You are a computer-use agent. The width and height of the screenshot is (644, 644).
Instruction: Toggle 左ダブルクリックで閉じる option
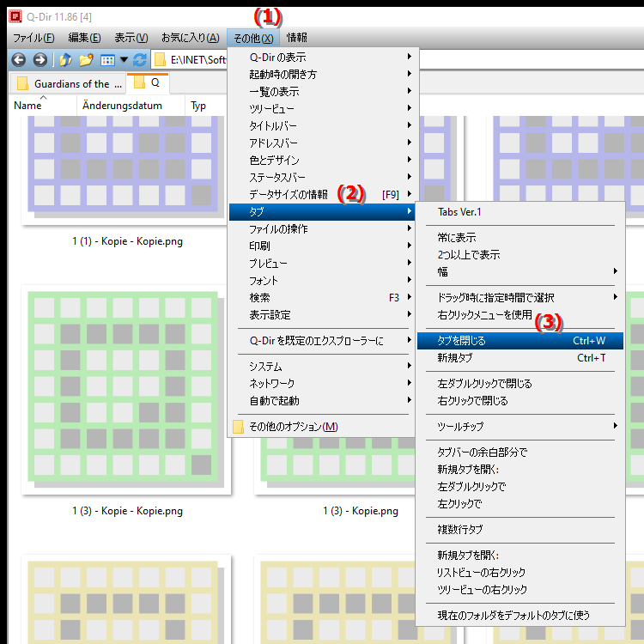coord(520,383)
